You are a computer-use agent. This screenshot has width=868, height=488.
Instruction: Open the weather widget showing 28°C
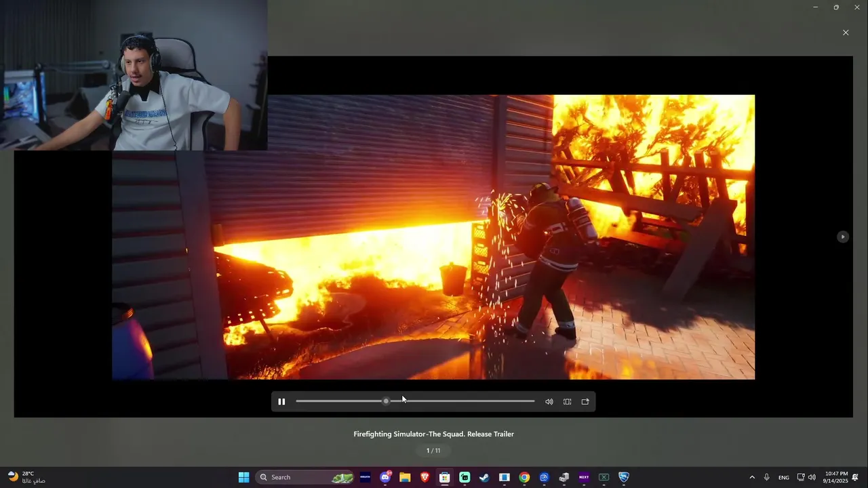click(x=27, y=477)
